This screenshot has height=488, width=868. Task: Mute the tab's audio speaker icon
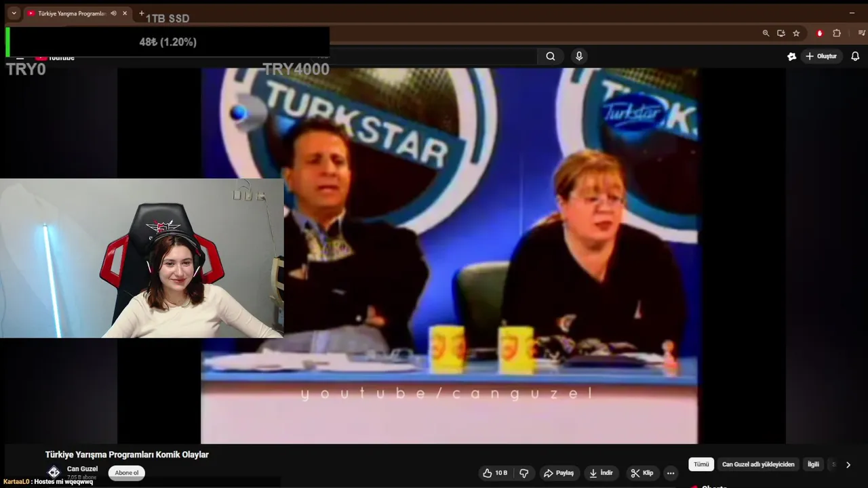[113, 14]
